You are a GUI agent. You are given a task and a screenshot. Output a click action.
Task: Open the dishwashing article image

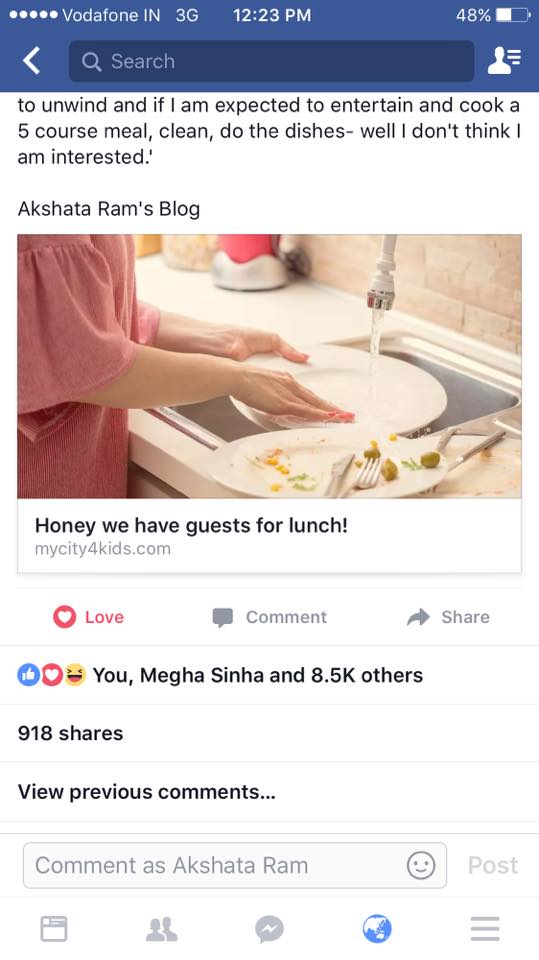coord(270,366)
